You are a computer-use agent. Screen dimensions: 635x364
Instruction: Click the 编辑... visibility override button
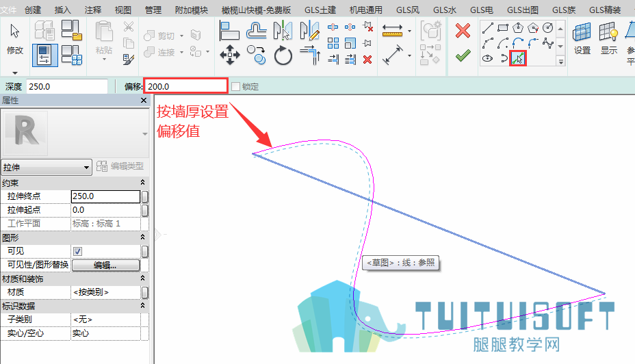(105, 265)
